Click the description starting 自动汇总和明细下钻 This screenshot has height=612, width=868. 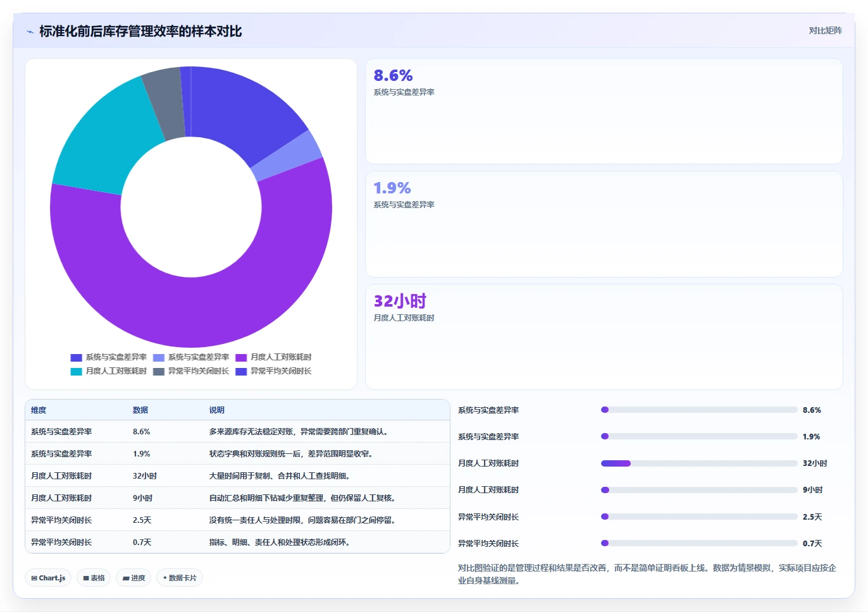pyautogui.click(x=302, y=498)
